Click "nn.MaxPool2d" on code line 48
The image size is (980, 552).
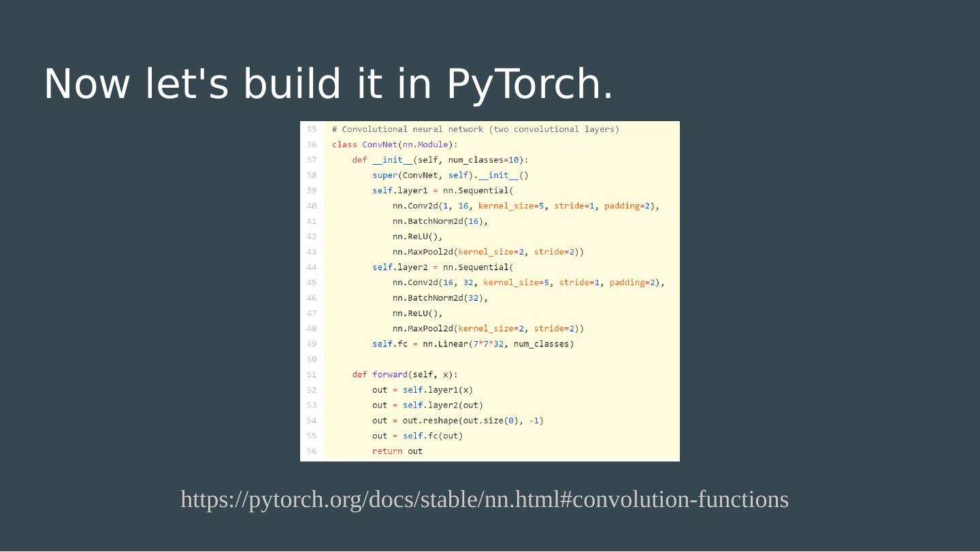pyautogui.click(x=423, y=329)
